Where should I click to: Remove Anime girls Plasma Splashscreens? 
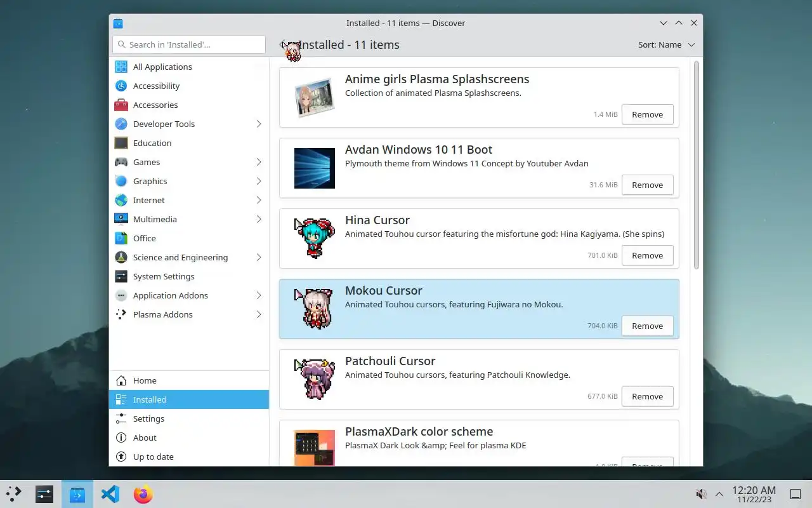tap(647, 114)
